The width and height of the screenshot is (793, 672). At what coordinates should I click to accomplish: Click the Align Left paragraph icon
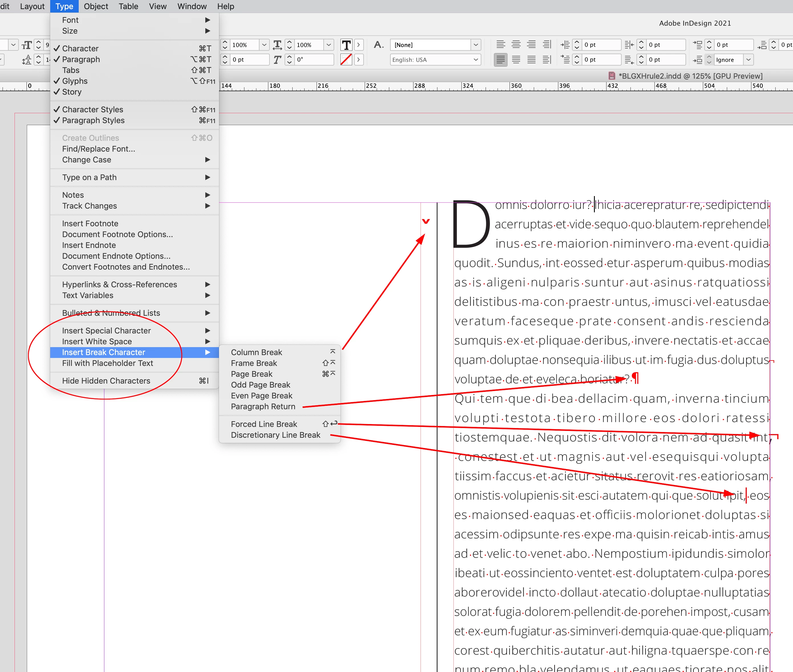pyautogui.click(x=500, y=44)
